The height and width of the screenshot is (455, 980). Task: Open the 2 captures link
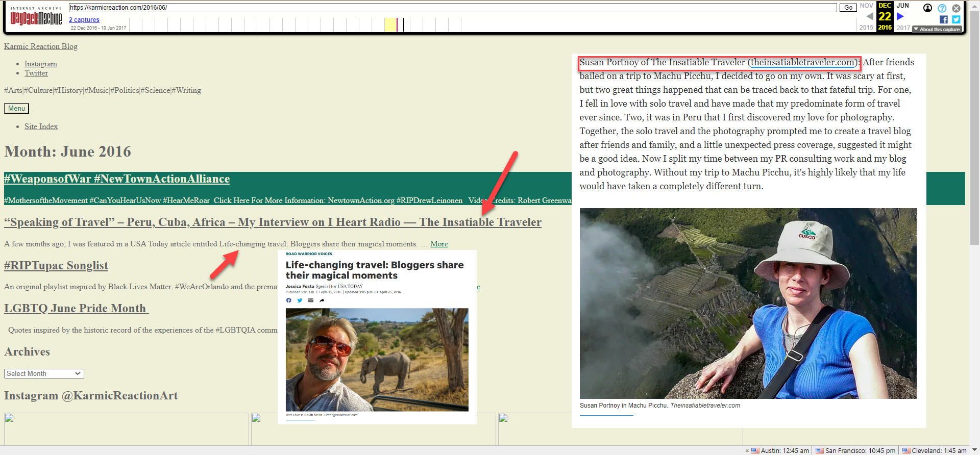point(84,20)
